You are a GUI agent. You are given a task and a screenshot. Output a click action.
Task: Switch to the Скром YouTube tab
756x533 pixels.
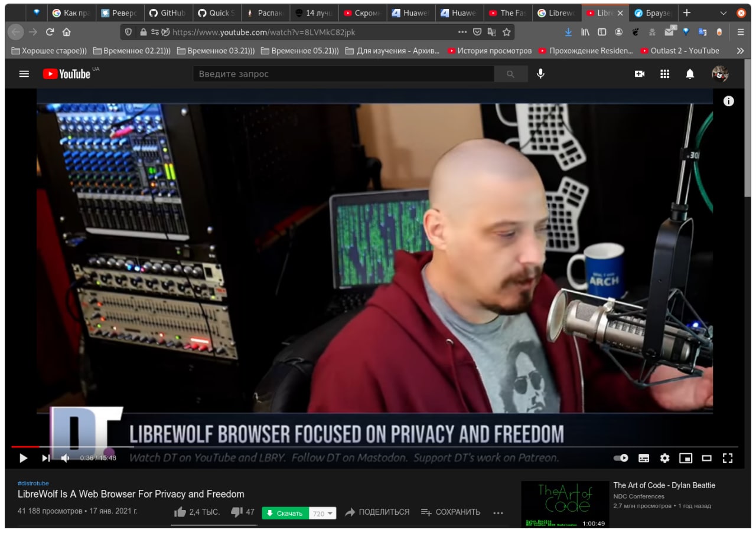[x=361, y=13]
